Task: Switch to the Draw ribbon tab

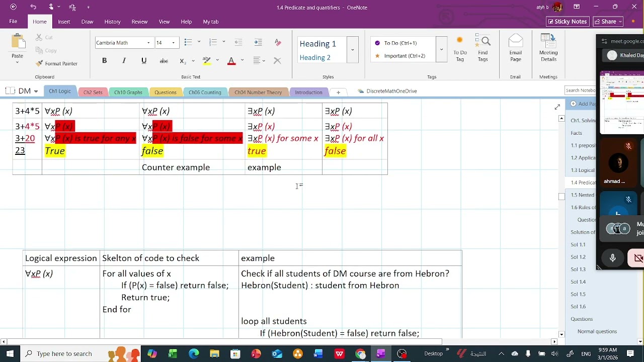Action: [87, 22]
